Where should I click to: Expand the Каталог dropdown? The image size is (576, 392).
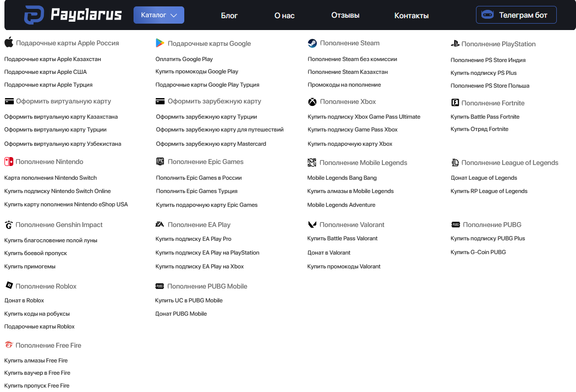159,15
